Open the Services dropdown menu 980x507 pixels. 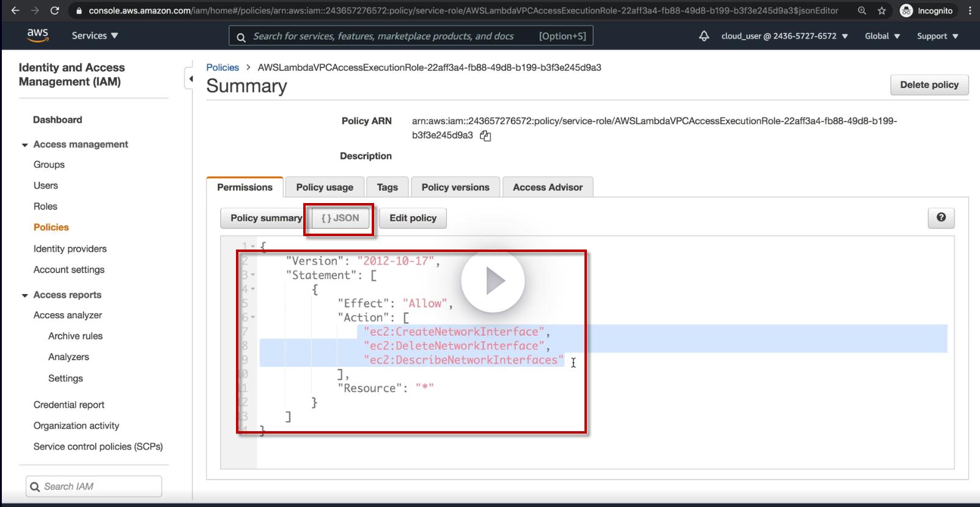pos(95,35)
